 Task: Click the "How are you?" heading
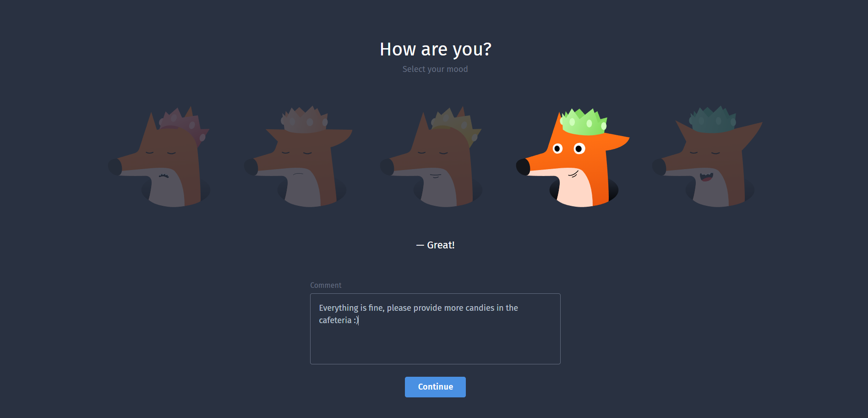point(436,49)
